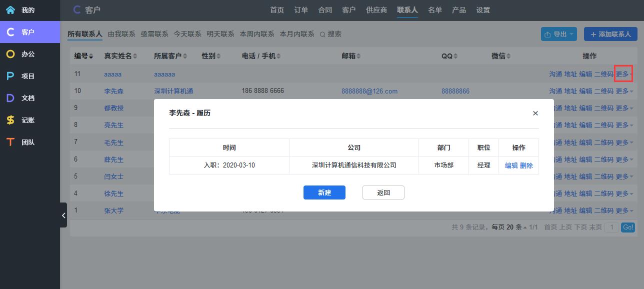This screenshot has width=644, height=289.
Task: Sort by 所属客户 column header
Action: [170, 56]
